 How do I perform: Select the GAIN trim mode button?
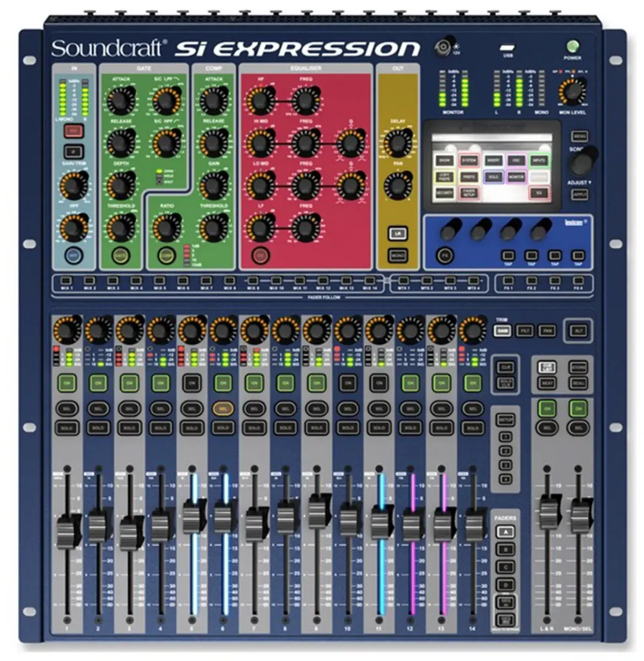pos(502,330)
